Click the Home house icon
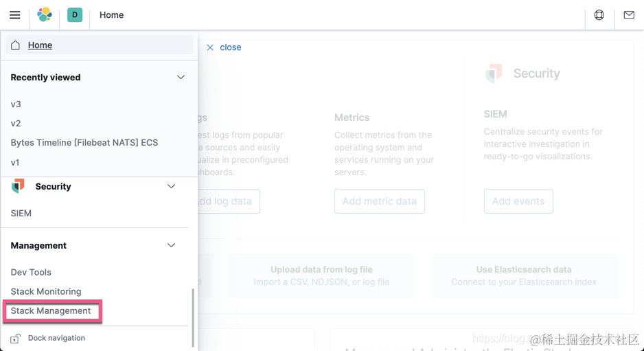 (15, 45)
